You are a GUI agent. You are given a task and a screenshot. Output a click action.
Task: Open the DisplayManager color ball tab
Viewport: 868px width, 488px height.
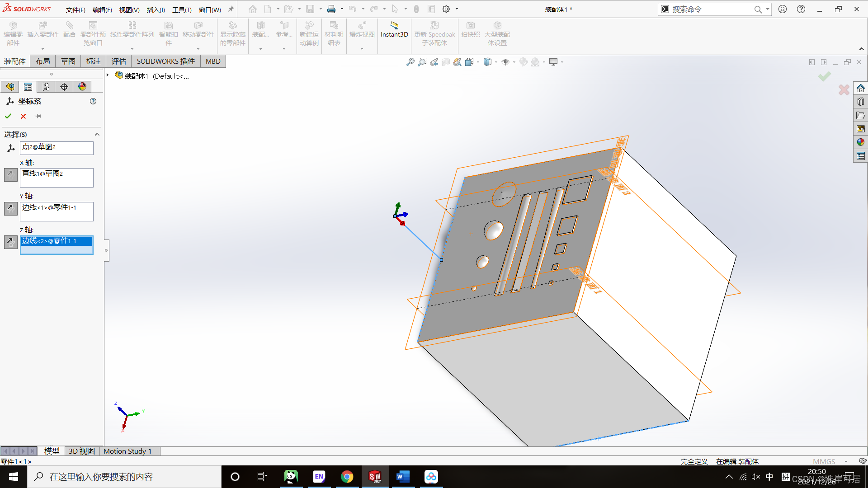click(x=82, y=87)
